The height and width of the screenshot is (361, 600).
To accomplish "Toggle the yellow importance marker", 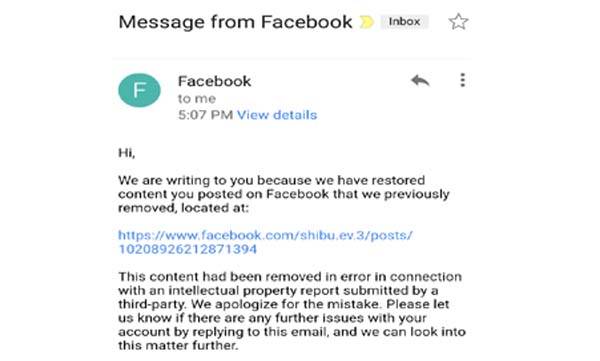I will 367,22.
